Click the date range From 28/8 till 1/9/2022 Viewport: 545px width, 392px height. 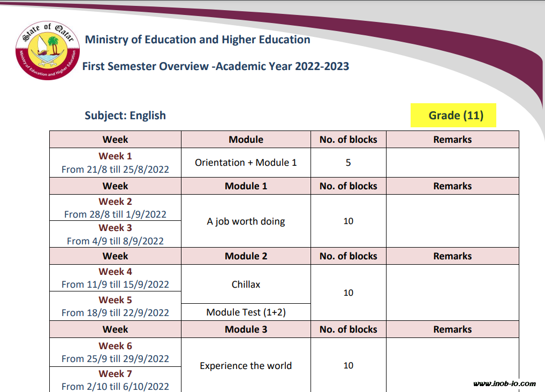point(115,214)
